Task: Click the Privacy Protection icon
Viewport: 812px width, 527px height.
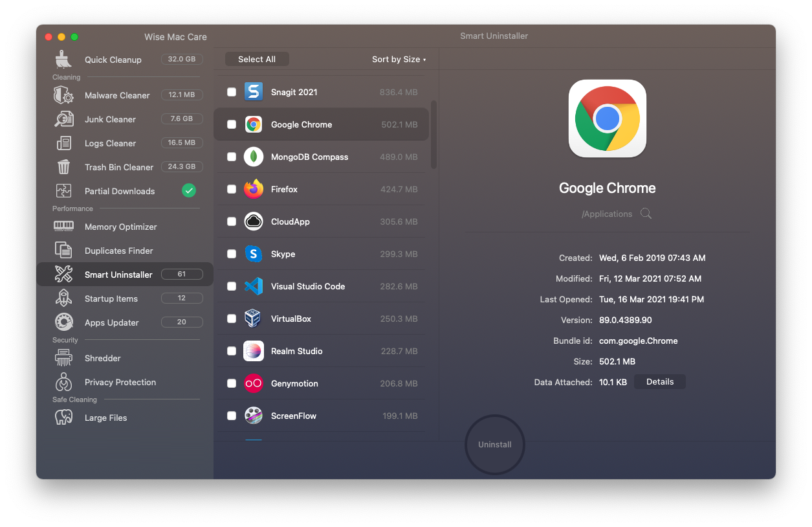Action: point(63,382)
